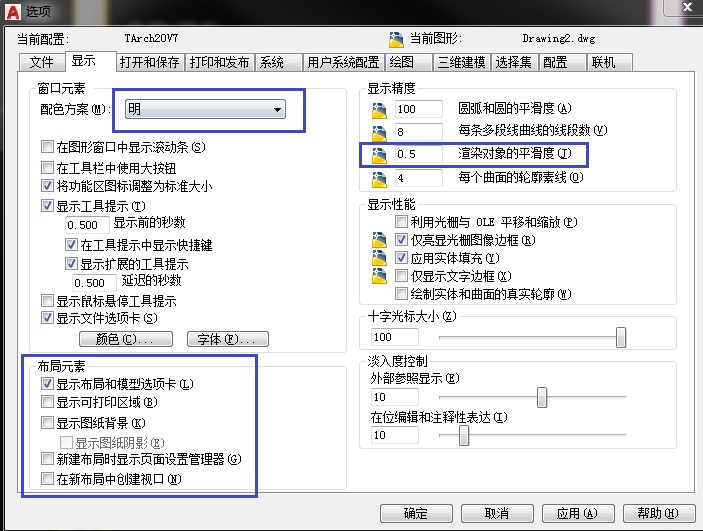Uncheck 显示布局和模型选项卡 checkbox
The image size is (703, 531).
pos(47,384)
